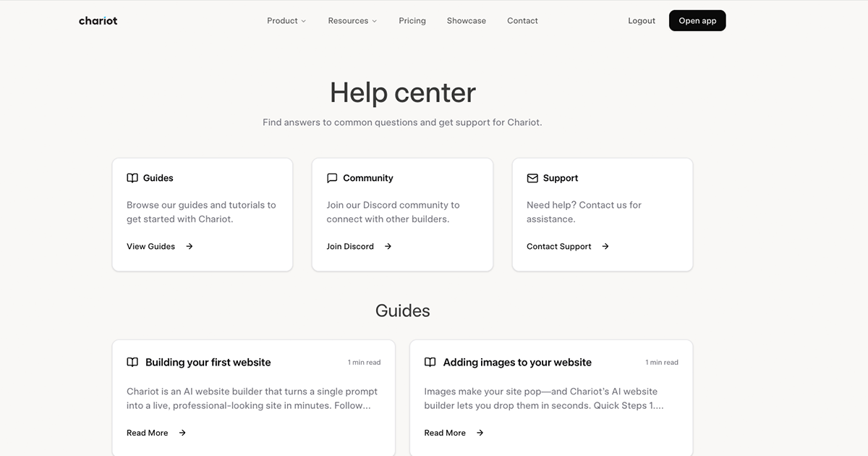Click the Chariot logo in the header
Image resolution: width=868 pixels, height=456 pixels.
(98, 20)
